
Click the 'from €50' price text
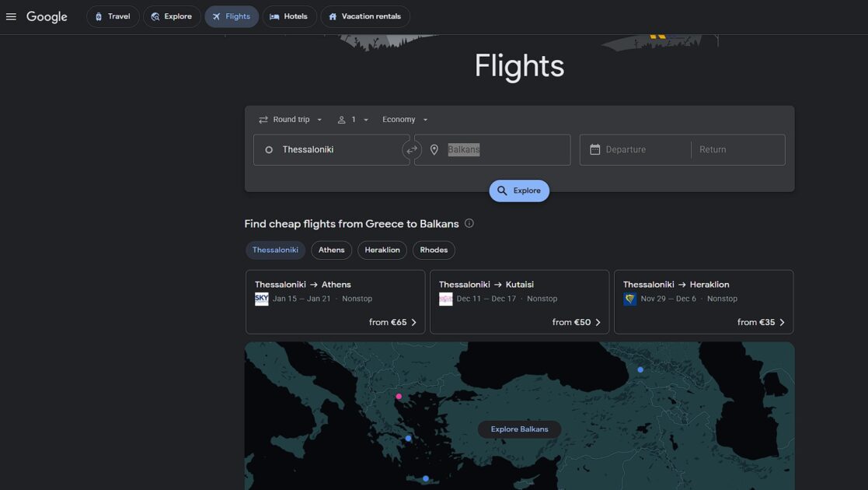pos(571,322)
